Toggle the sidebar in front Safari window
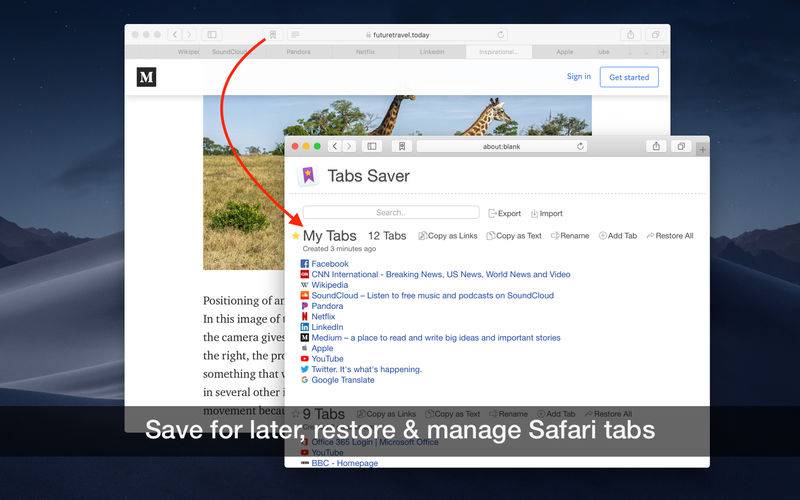Viewport: 800px width, 500px height. pyautogui.click(x=372, y=146)
